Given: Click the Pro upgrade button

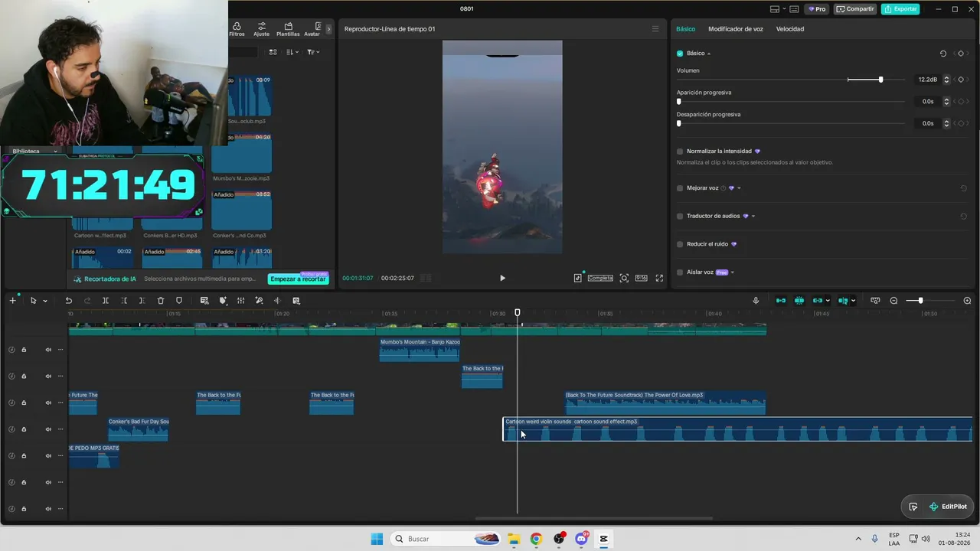Looking at the screenshot, I should pos(816,9).
